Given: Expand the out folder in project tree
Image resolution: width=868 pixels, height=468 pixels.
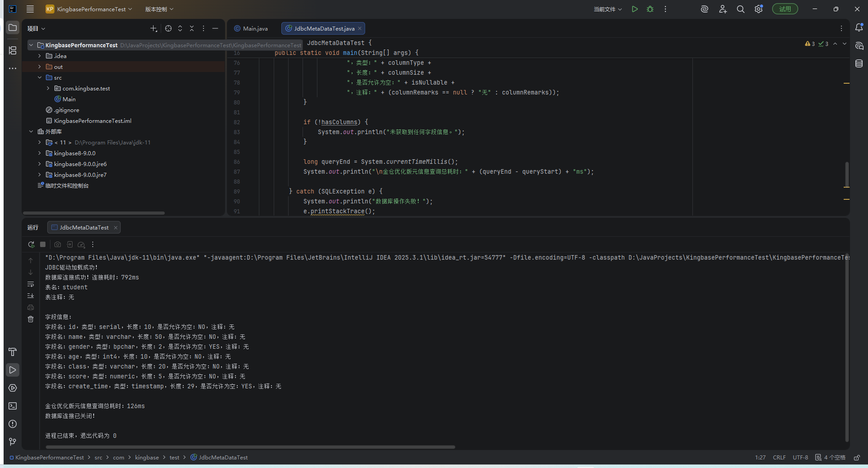Looking at the screenshot, I should 40,67.
